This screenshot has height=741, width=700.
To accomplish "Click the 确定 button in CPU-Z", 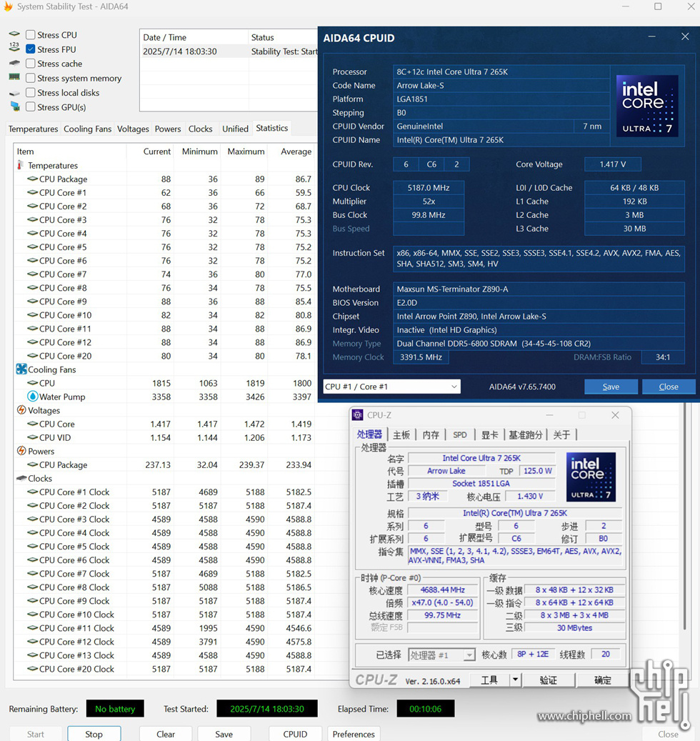I will pyautogui.click(x=602, y=680).
